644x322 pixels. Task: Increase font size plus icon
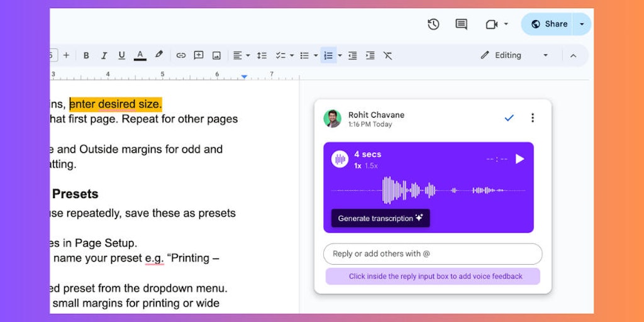point(66,55)
